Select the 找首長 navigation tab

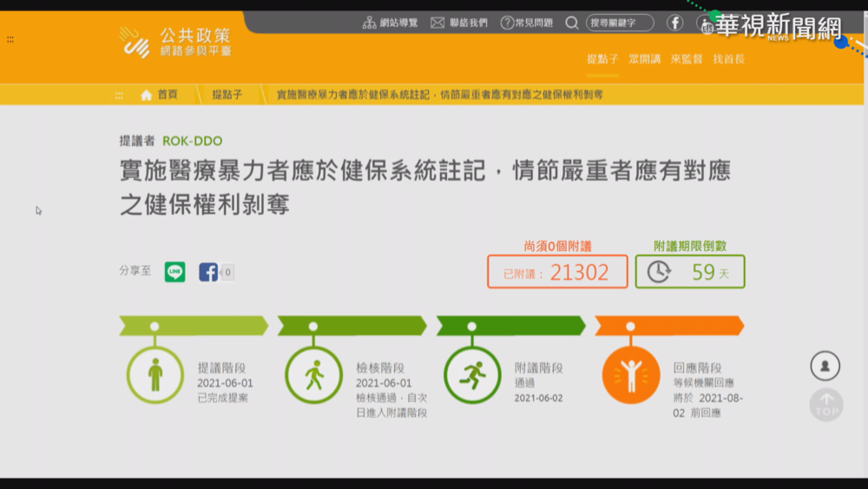click(728, 59)
